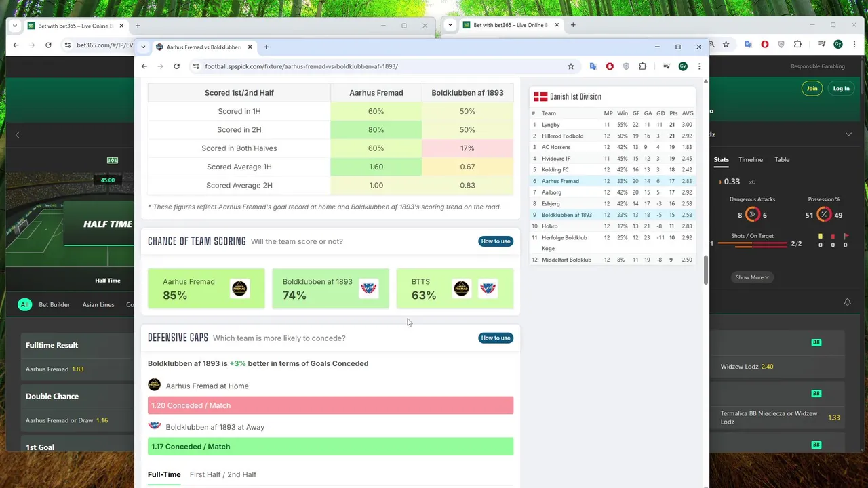Viewport: 868px width, 488px height.
Task: Click the Boldklubben af 1893 logo in 74% card
Action: pyautogui.click(x=369, y=289)
